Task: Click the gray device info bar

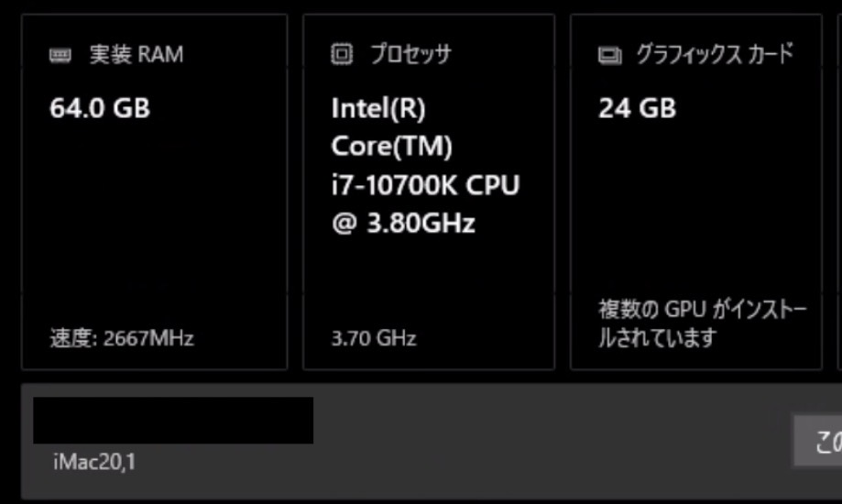Action: pos(432,442)
